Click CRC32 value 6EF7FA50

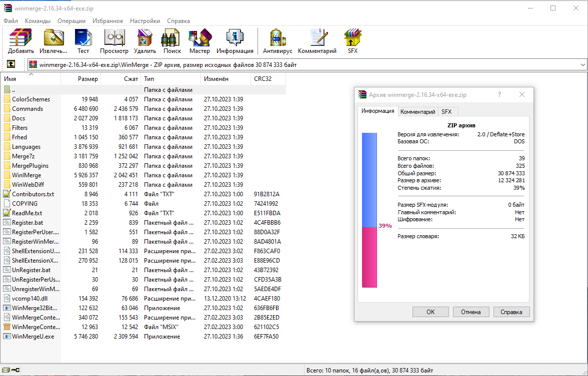pos(266,337)
